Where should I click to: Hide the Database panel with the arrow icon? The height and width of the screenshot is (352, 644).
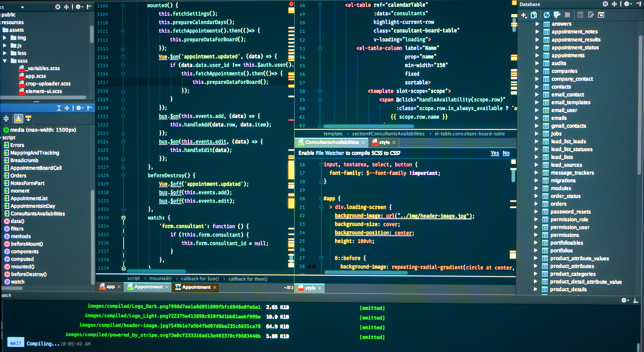point(638,4)
